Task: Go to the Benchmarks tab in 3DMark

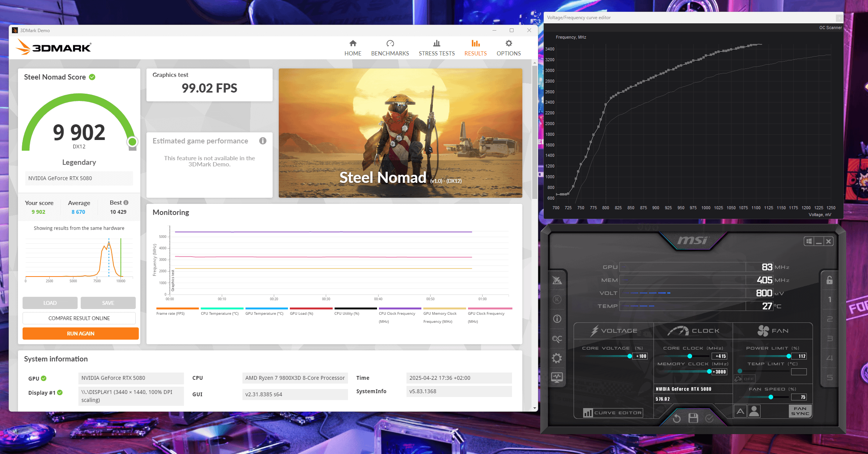Action: [x=390, y=48]
